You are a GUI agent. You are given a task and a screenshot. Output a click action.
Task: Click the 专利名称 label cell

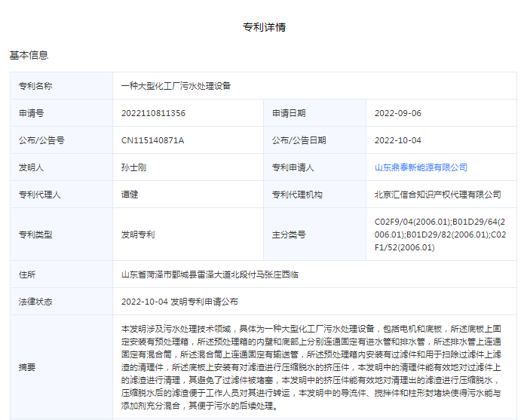(x=35, y=86)
